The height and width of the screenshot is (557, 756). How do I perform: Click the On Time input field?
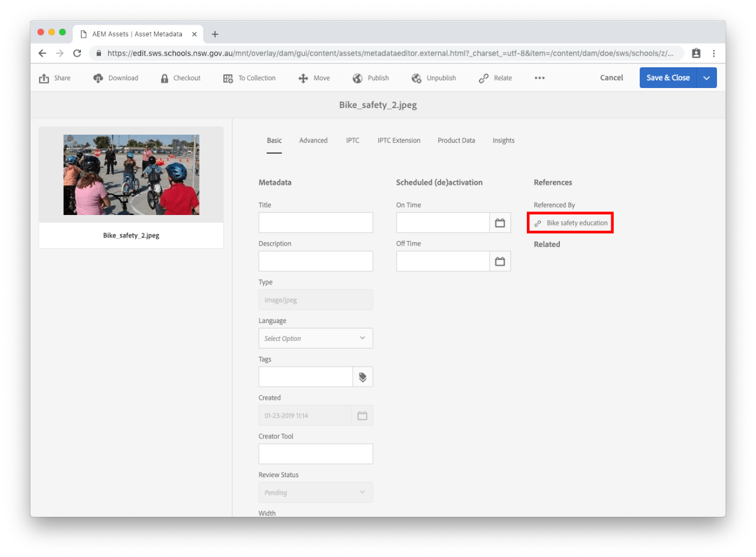point(443,223)
